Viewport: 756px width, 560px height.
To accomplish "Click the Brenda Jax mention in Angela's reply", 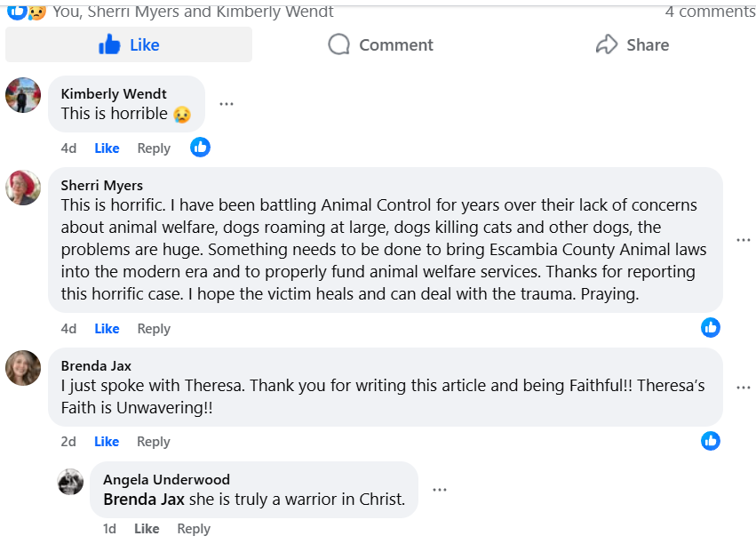I will coord(144,500).
